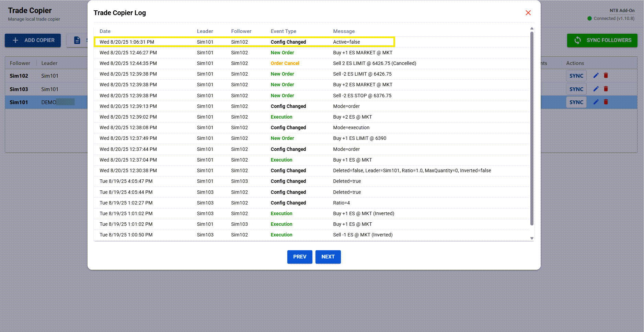Select Sim103 follower row in background table
Viewport: 644px width, 332px height.
[46, 89]
